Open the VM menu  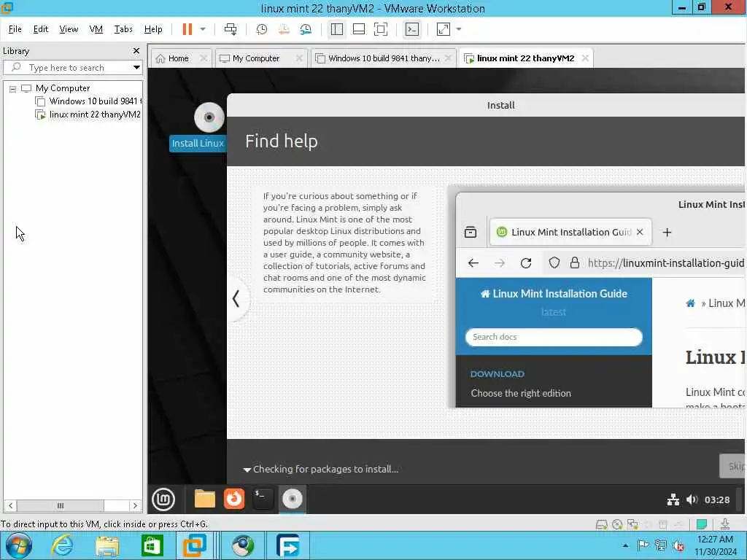[96, 29]
